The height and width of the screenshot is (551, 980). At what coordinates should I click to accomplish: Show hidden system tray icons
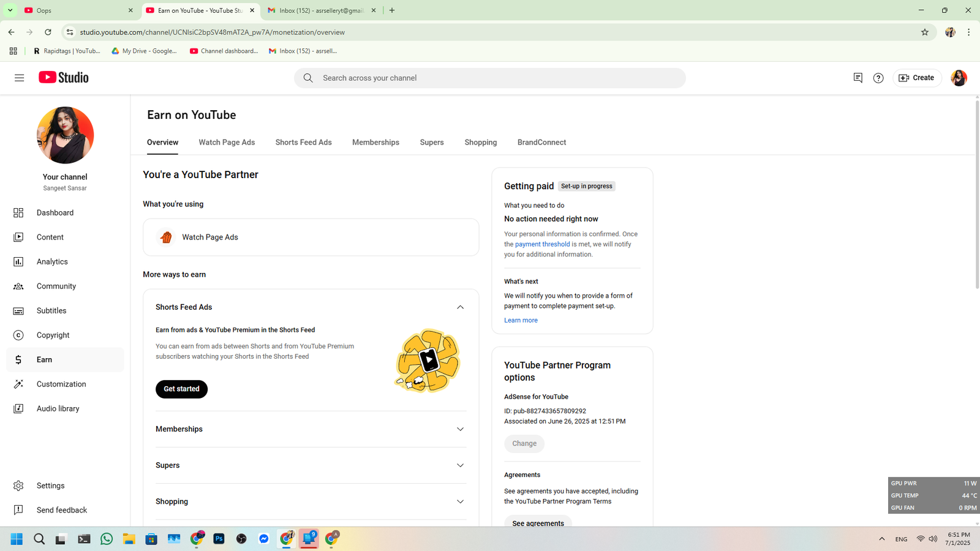click(x=882, y=539)
